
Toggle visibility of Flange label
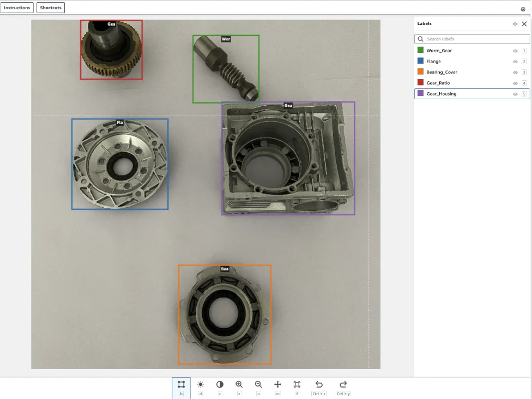(515, 62)
